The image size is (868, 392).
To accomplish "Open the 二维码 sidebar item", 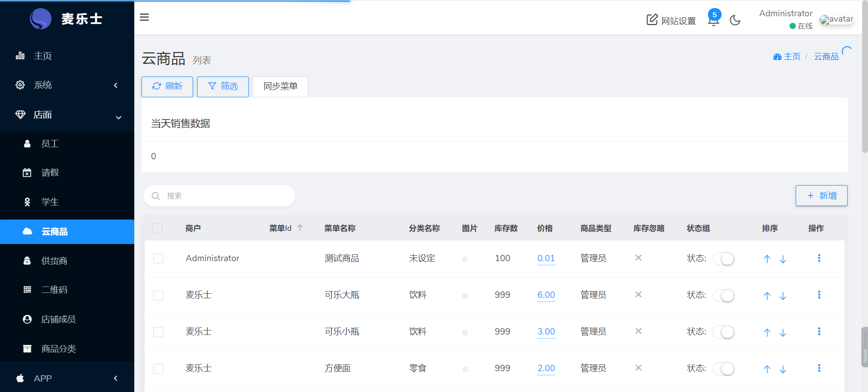I will (67, 290).
